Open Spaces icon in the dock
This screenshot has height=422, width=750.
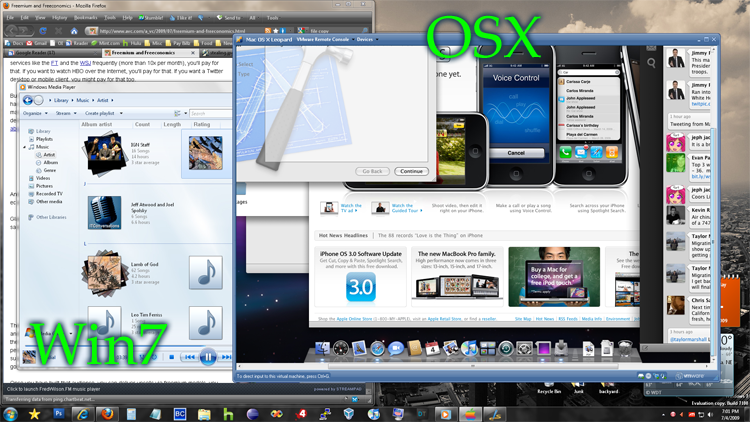487,349
